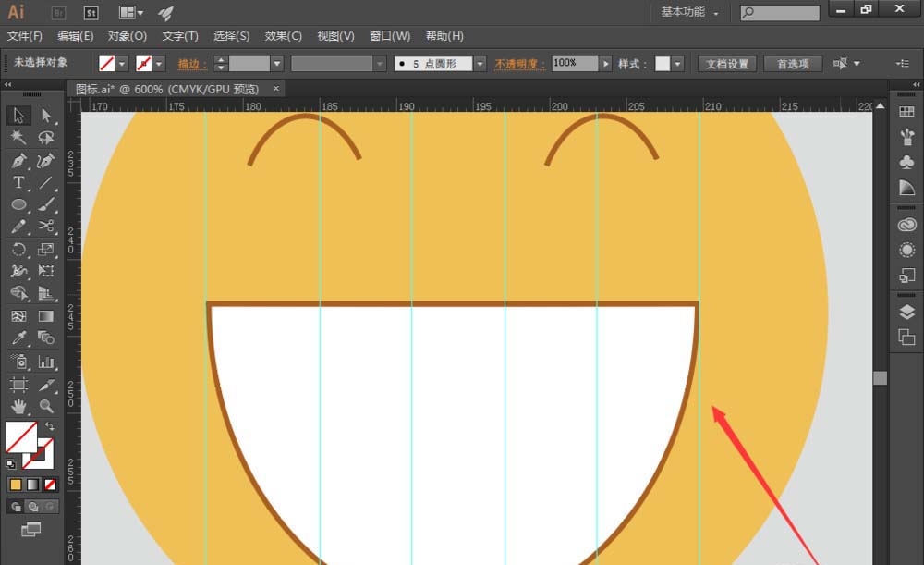Open the 样式 graphic style dropdown
Viewport: 924px width, 565px height.
tap(677, 64)
